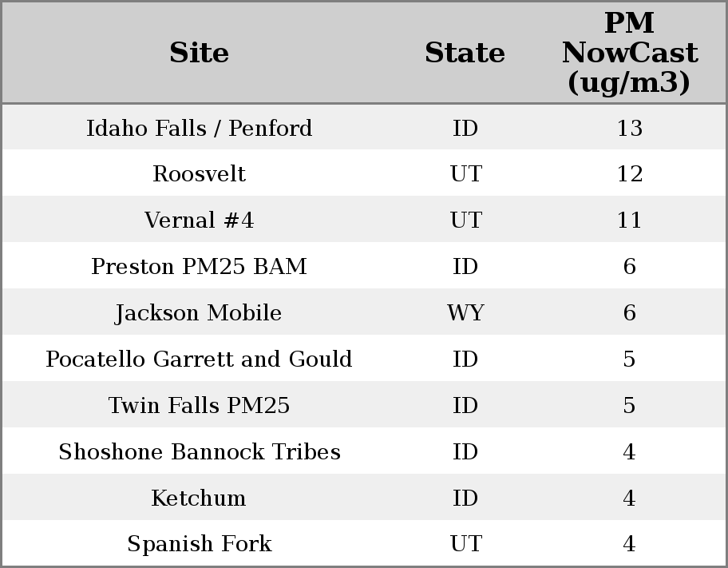This screenshot has width=728, height=568.
Task: Click the Vernal #4 site
Action: click(x=199, y=220)
